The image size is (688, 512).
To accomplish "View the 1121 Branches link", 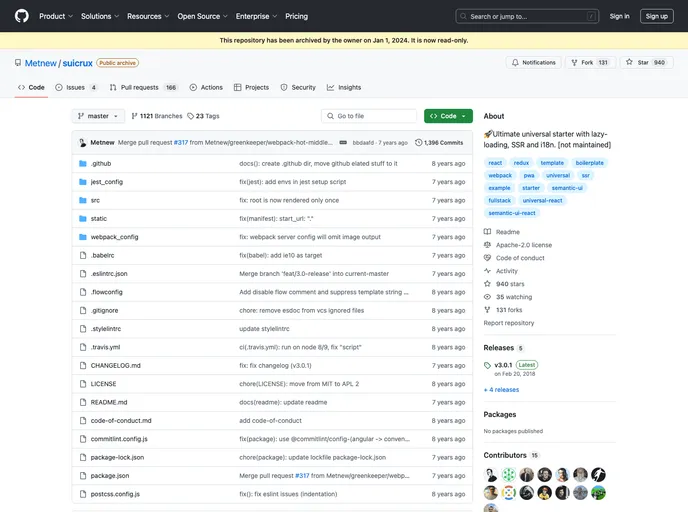I will point(157,116).
